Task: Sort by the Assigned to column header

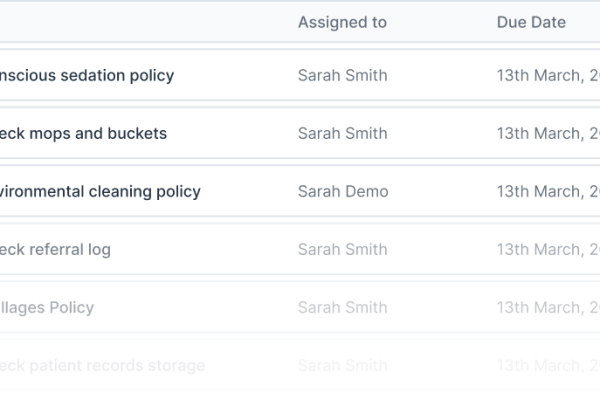Action: (342, 22)
